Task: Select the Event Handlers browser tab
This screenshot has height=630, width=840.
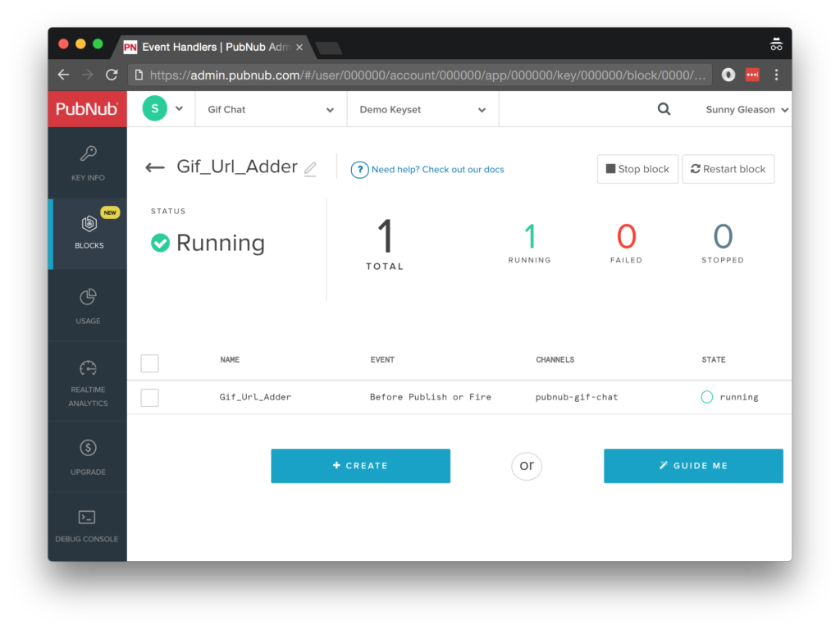Action: point(213,47)
